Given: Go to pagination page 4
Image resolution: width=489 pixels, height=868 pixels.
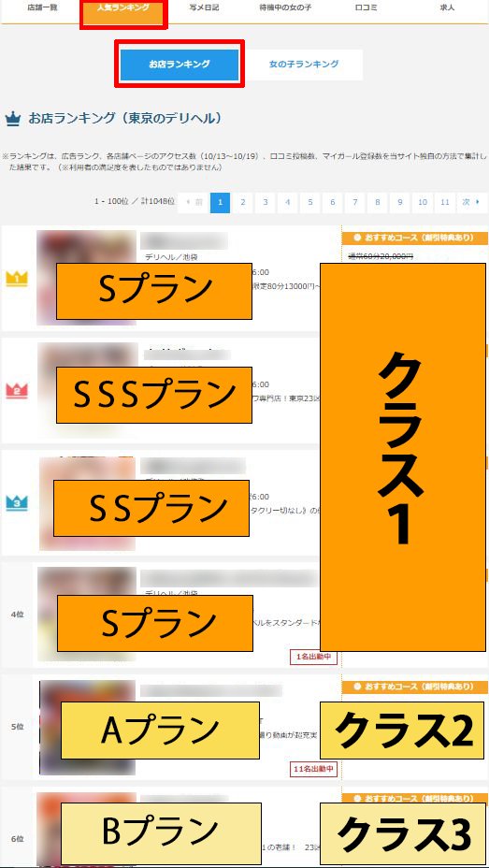Looking at the screenshot, I should (288, 203).
